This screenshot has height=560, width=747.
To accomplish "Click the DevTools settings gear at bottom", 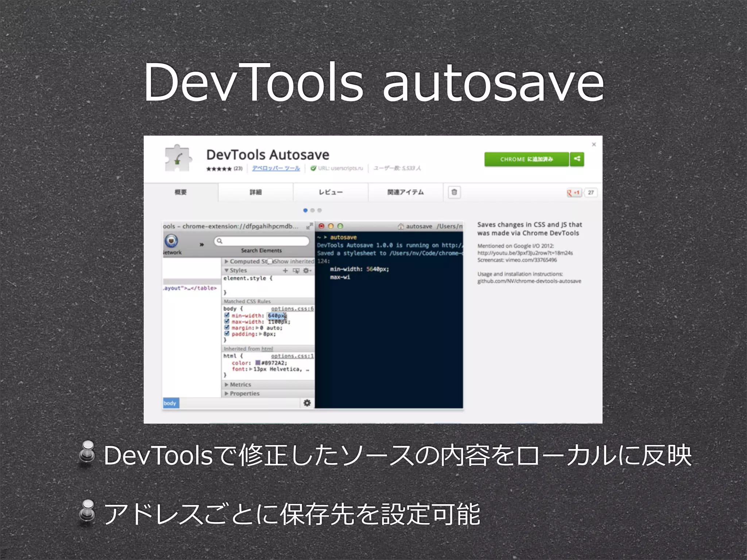I will pos(307,402).
